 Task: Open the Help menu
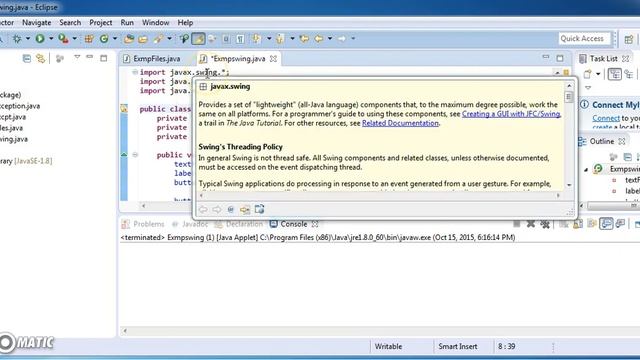pos(185,23)
